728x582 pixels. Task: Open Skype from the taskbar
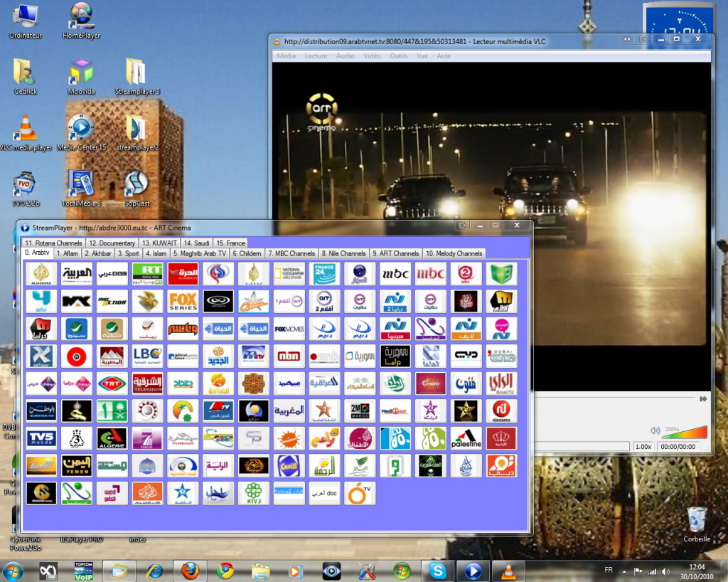[x=437, y=571]
